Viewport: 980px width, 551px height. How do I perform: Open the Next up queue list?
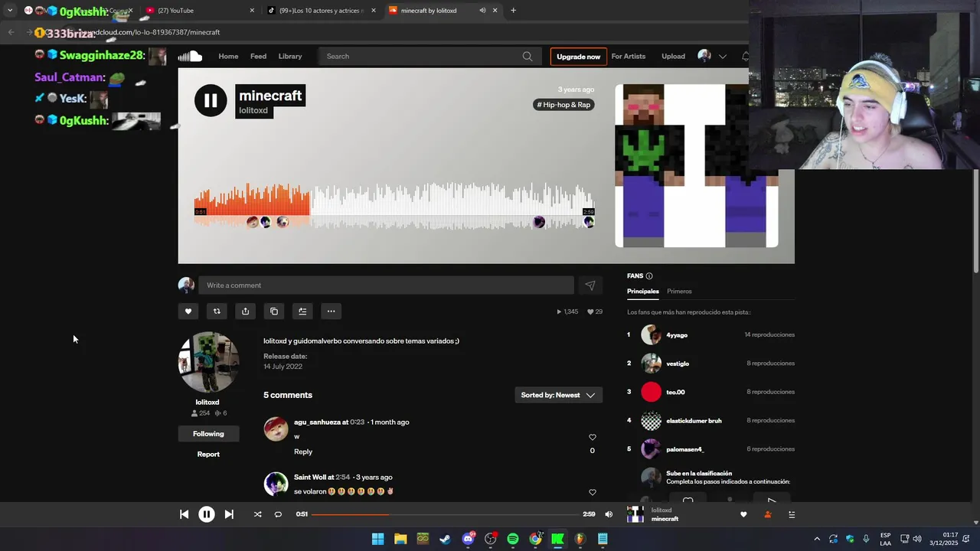792,515
